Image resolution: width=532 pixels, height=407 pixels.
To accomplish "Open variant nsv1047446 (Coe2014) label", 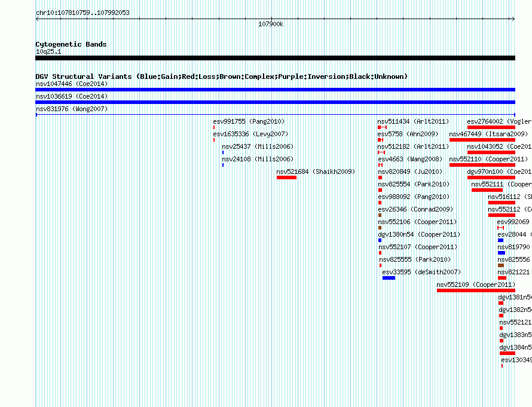I will tap(72, 84).
